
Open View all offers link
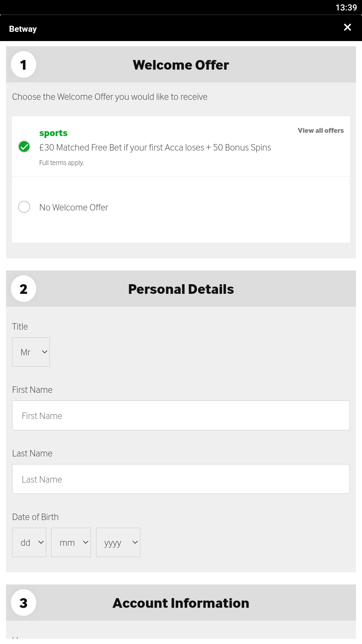[x=321, y=130]
